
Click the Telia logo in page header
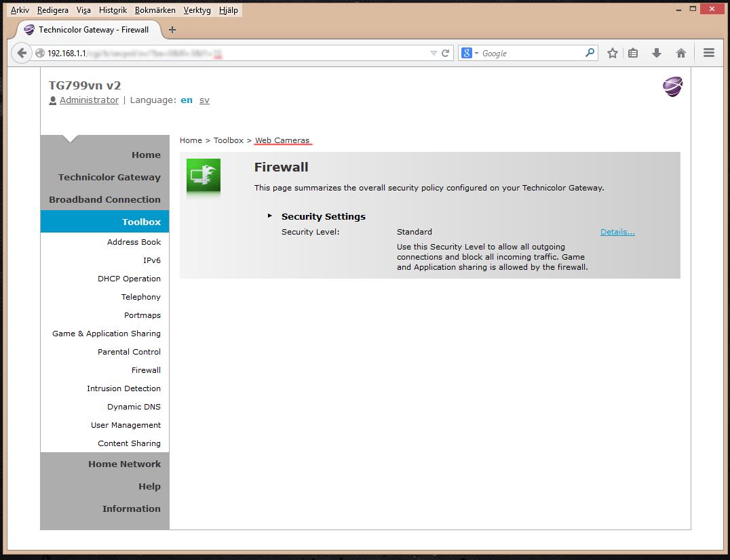[672, 87]
